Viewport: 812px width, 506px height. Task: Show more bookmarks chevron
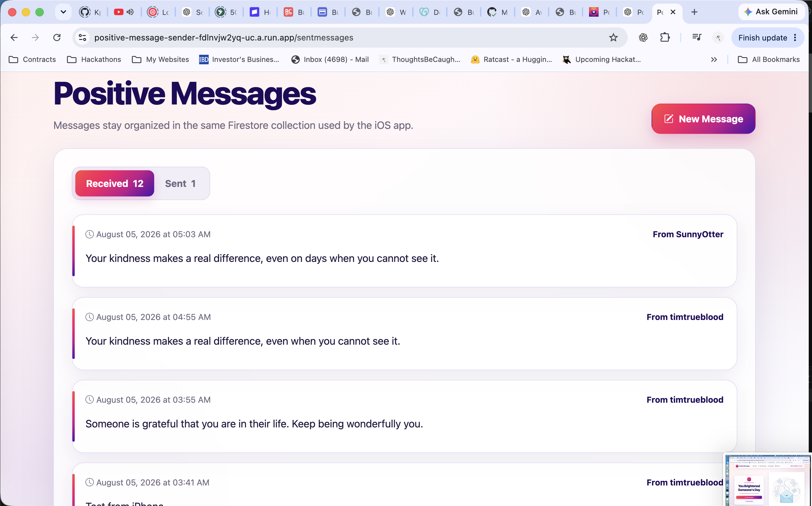tap(714, 60)
